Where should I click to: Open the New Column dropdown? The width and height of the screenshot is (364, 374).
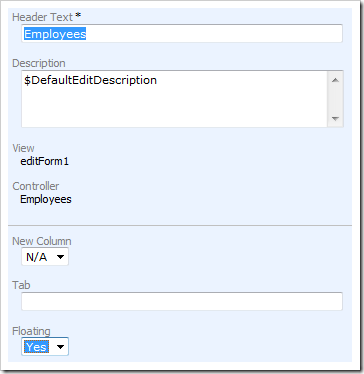[x=45, y=257]
